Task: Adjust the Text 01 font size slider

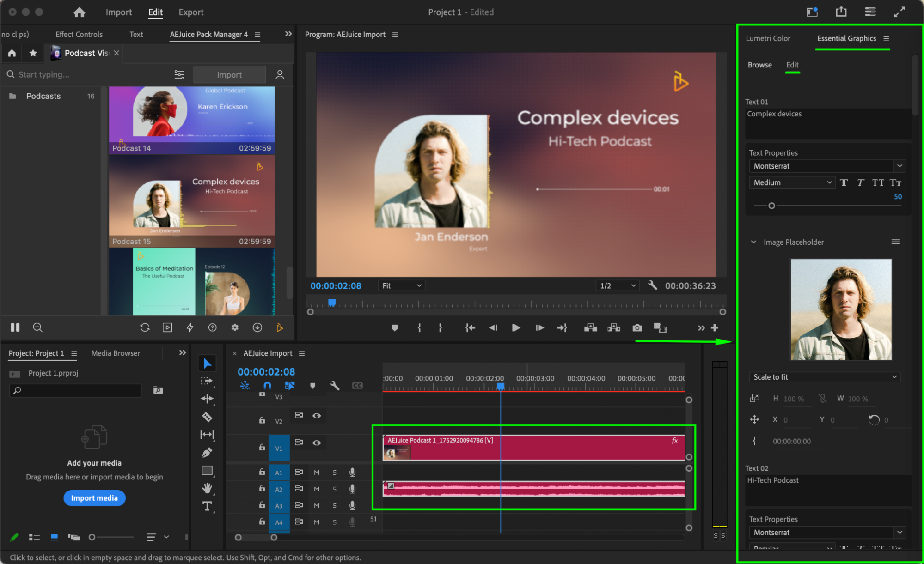Action: [x=771, y=206]
